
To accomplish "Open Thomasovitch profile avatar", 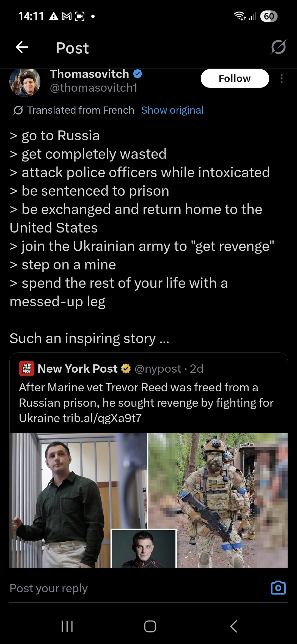I will [25, 82].
